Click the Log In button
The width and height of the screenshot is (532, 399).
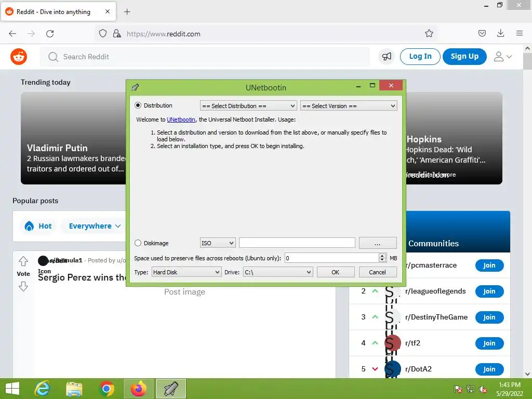(x=420, y=56)
